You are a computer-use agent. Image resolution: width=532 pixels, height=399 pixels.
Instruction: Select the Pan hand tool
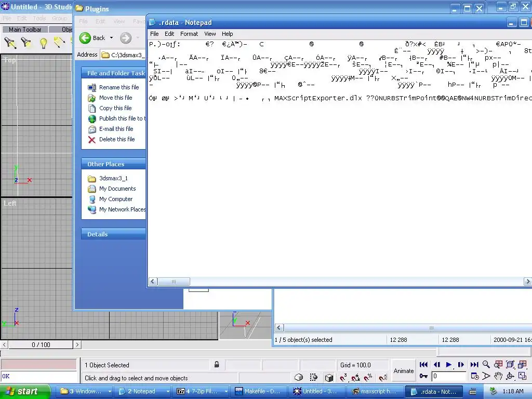pyautogui.click(x=498, y=376)
